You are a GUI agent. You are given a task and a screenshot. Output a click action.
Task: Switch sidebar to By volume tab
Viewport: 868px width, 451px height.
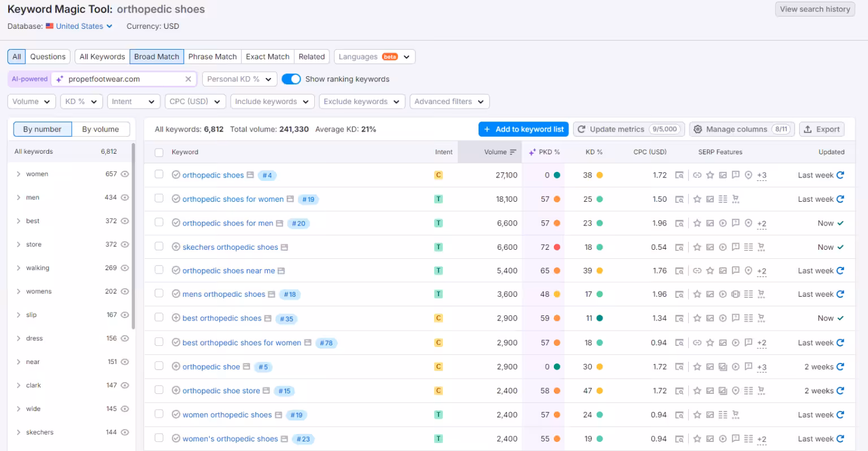point(101,129)
